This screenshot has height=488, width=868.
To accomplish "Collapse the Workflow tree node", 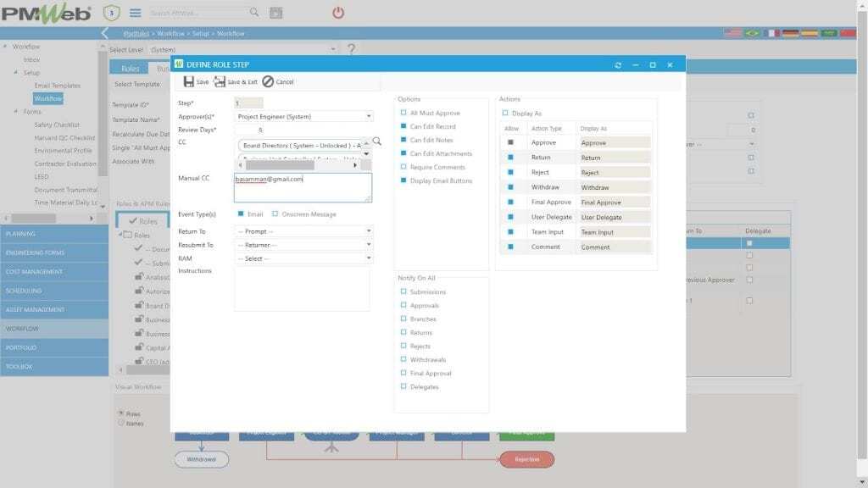I will (x=5, y=47).
